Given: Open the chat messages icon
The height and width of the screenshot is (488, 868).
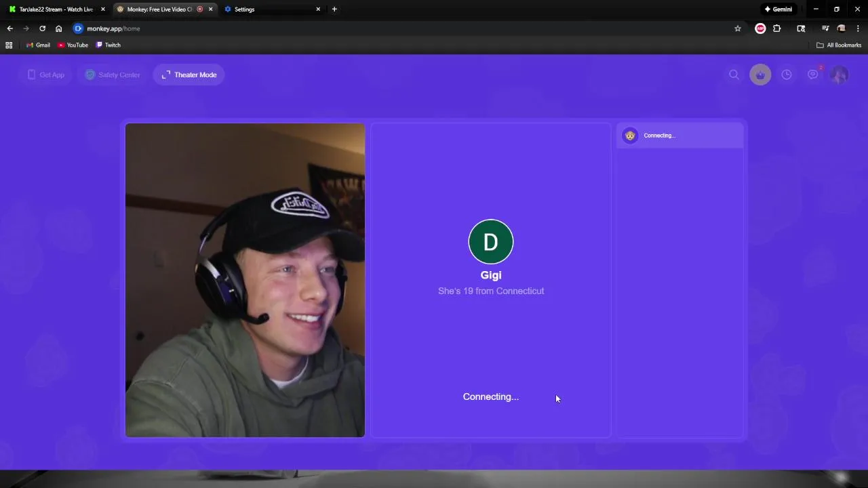Looking at the screenshot, I should 813,75.
